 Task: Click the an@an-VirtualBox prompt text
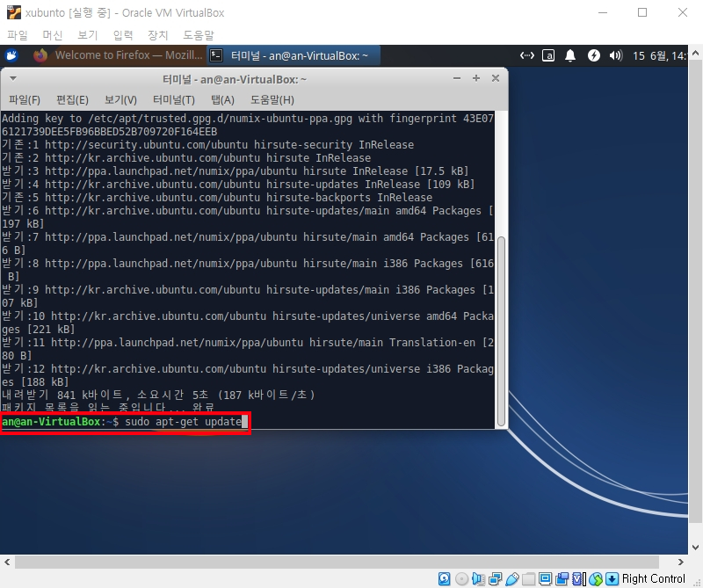pos(51,422)
